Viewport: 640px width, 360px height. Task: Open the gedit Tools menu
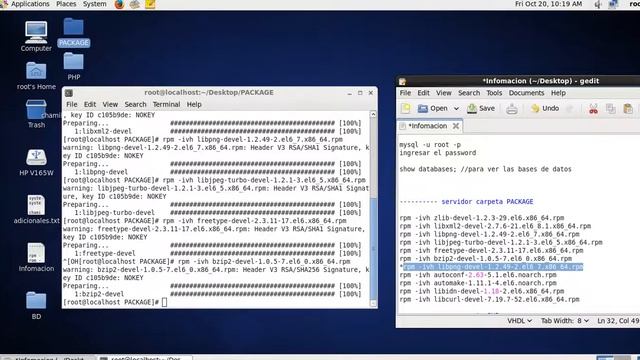coord(494,93)
